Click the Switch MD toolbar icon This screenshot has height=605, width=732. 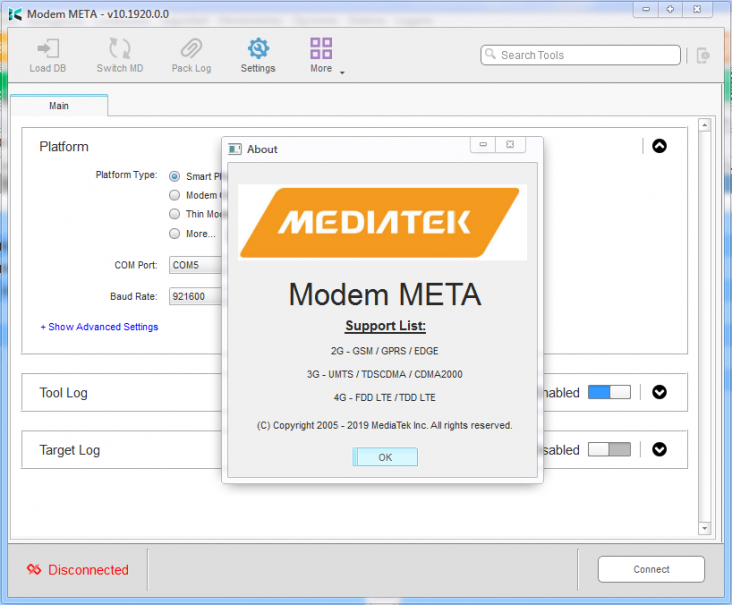(120, 49)
